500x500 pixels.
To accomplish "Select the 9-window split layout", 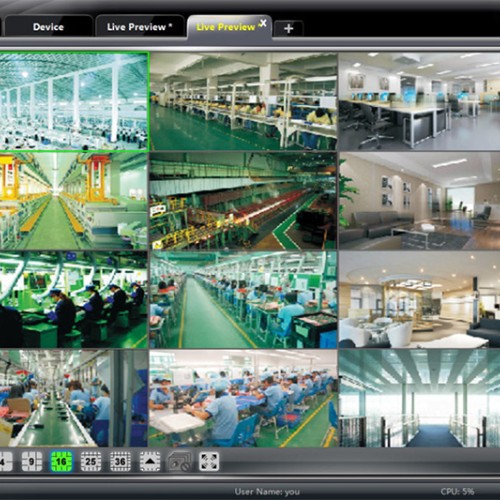I will pyautogui.click(x=32, y=462).
